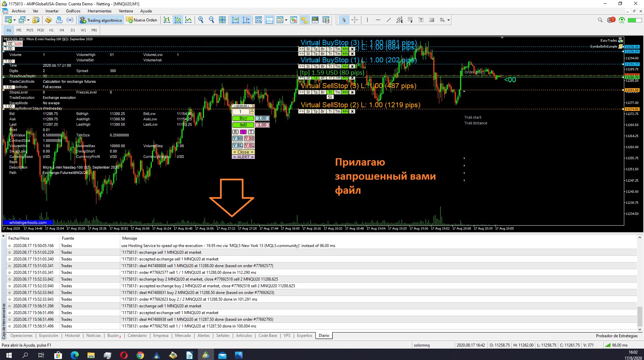Image resolution: width=644 pixels, height=360 pixels.
Task: Click the green LVL upload icon
Action: pos(622,20)
